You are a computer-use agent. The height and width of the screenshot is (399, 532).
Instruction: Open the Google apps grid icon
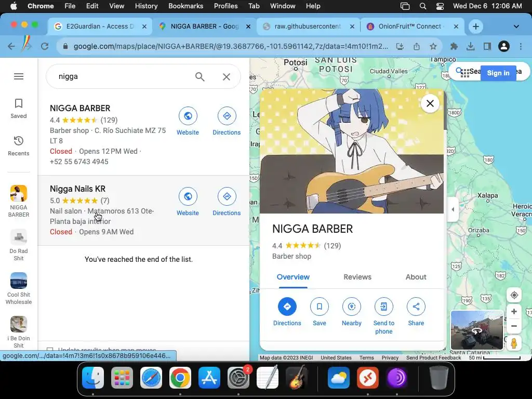coord(465,72)
